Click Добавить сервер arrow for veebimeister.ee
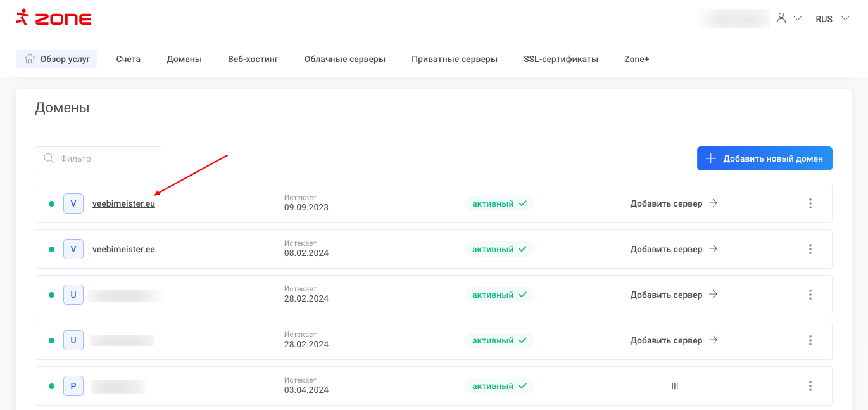This screenshot has width=868, height=410. [x=713, y=249]
